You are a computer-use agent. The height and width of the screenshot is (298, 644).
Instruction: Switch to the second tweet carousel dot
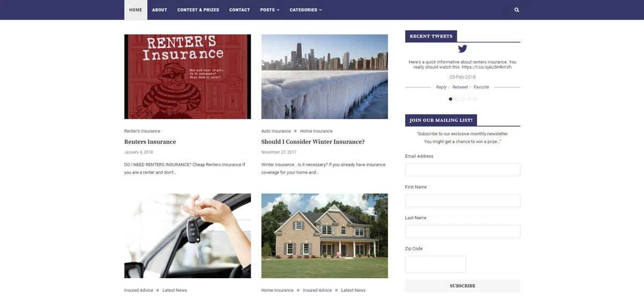(457, 99)
